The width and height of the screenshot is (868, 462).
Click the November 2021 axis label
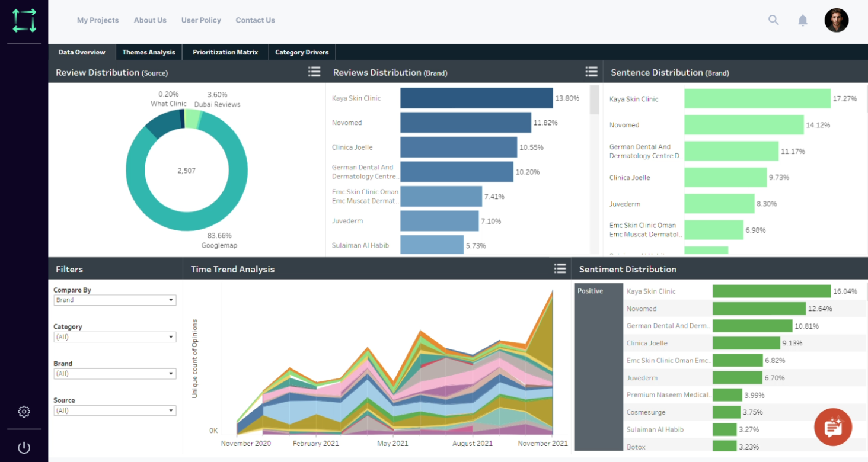[542, 443]
